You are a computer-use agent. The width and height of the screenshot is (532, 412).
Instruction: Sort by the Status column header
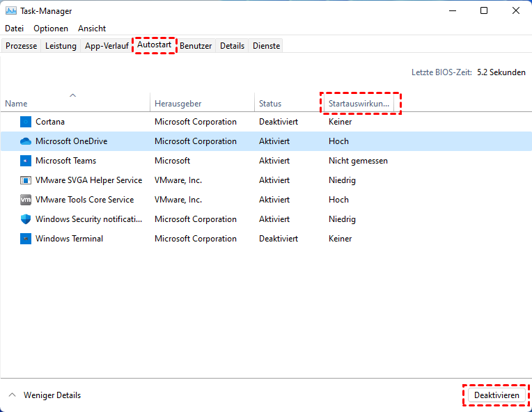pyautogui.click(x=270, y=104)
